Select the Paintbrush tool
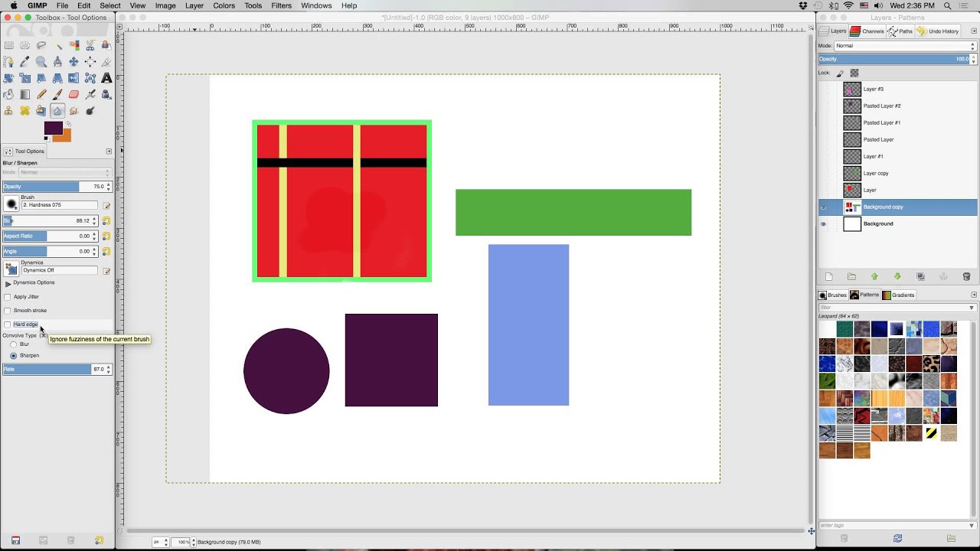Viewport: 980px width, 551px height. click(57, 95)
